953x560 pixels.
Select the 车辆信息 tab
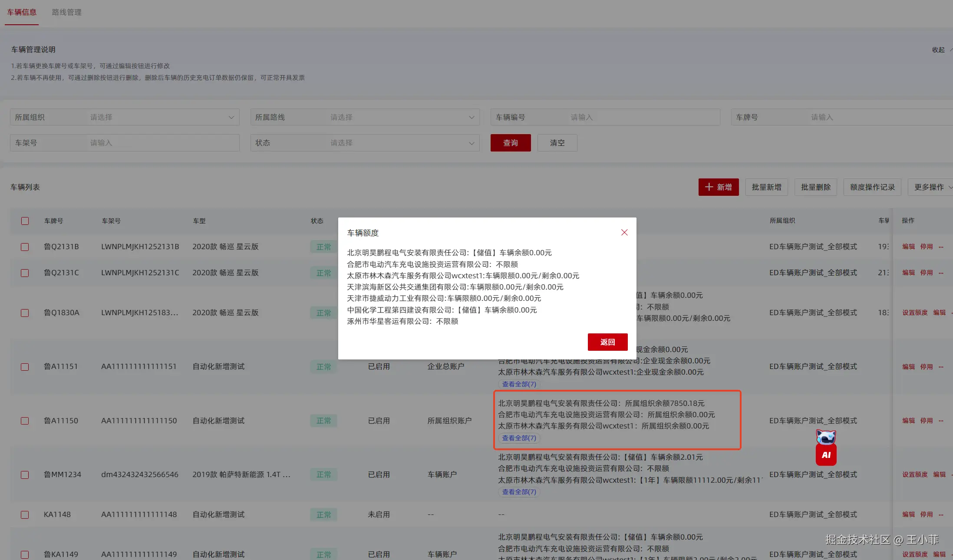22,12
